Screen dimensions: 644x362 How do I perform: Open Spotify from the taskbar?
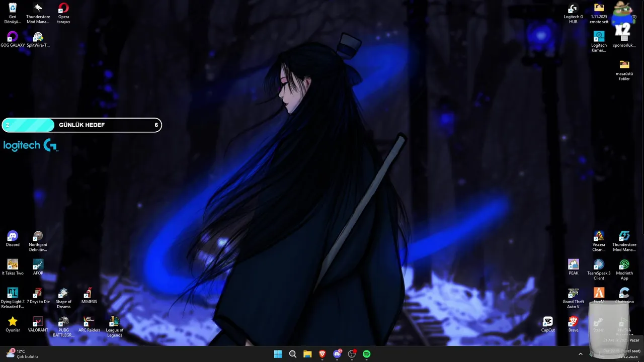[367, 354]
